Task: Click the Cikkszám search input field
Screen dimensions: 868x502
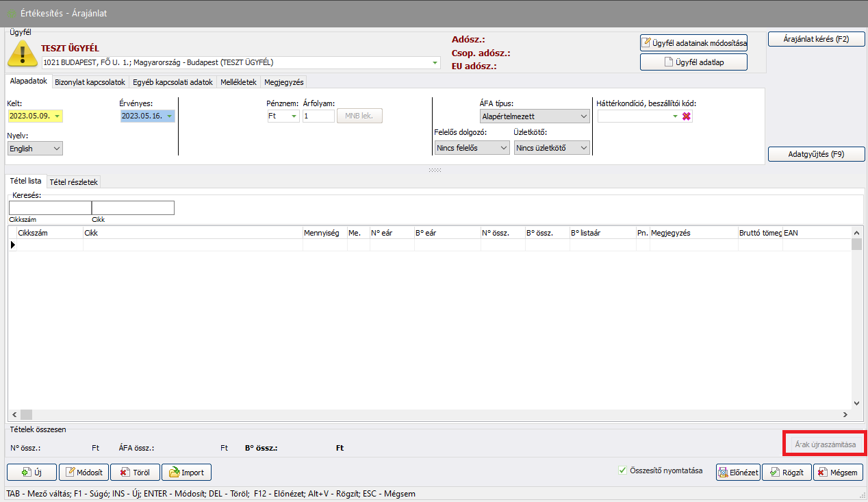Action: (50, 208)
